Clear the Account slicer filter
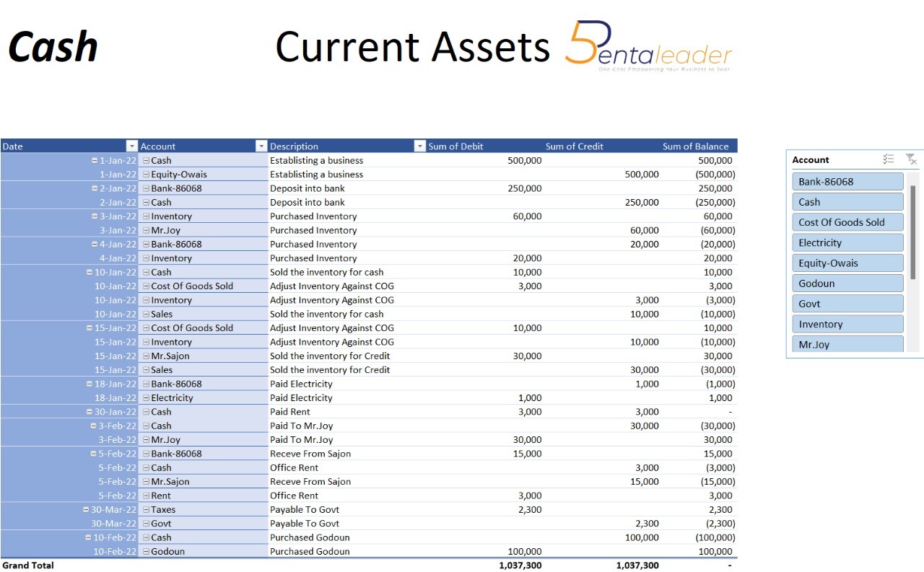This screenshot has height=572, width=924. coord(911,159)
